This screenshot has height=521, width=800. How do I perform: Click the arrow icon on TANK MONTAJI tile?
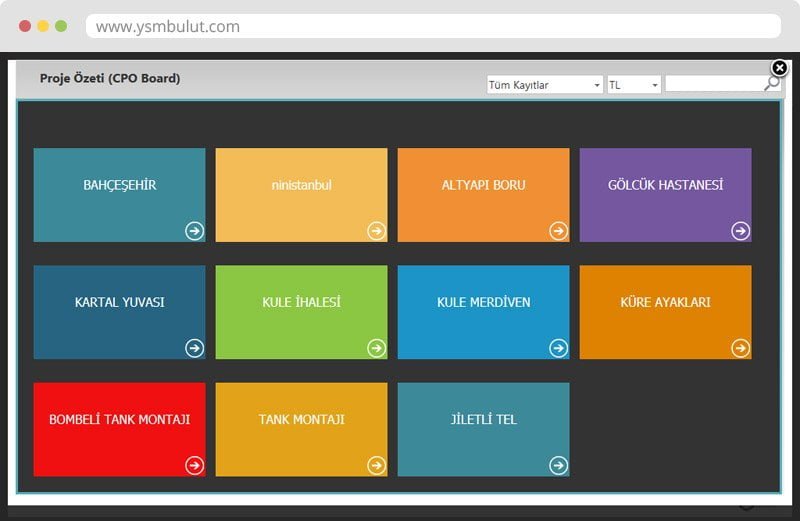pos(376,465)
